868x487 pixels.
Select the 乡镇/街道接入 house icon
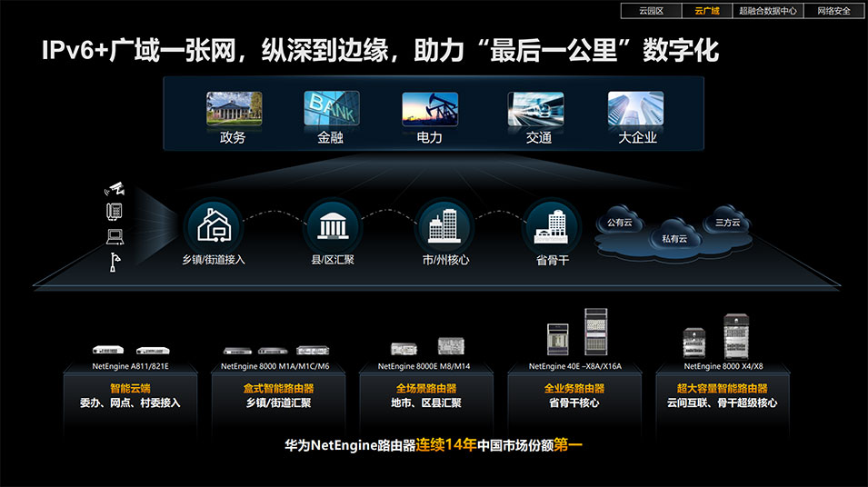point(214,225)
